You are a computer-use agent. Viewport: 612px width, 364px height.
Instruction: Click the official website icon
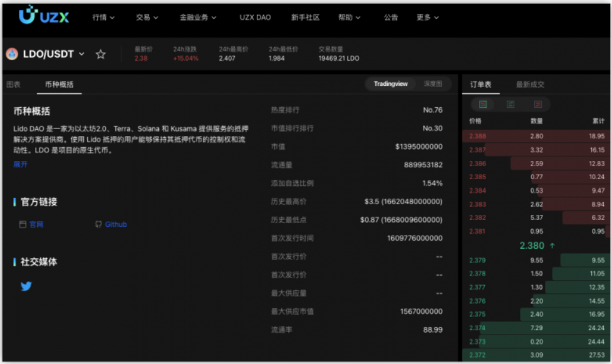pyautogui.click(x=23, y=224)
